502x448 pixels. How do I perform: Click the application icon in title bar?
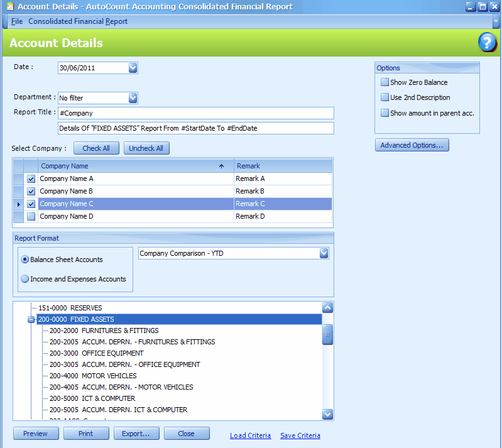click(x=10, y=6)
